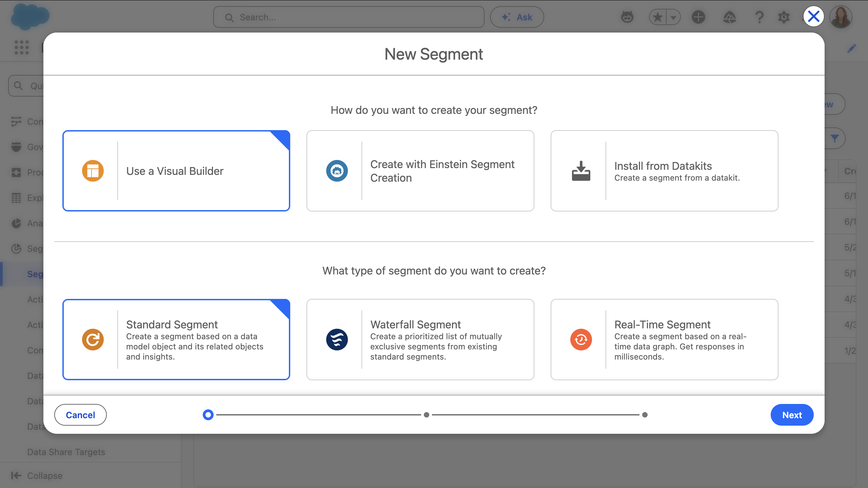
Task: Select the Use a Visual Builder card
Action: 176,171
